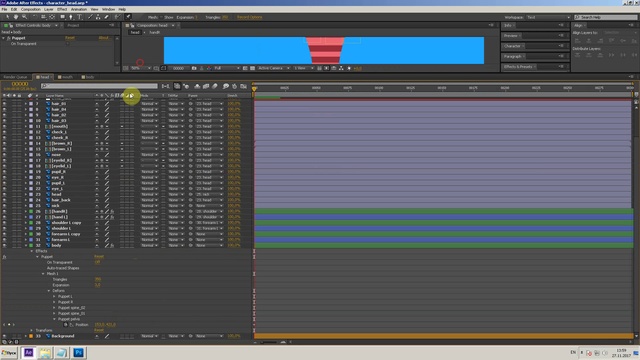The image size is (640, 360).
Task: Toggle Live Update timeline button
Action: click(x=177, y=86)
